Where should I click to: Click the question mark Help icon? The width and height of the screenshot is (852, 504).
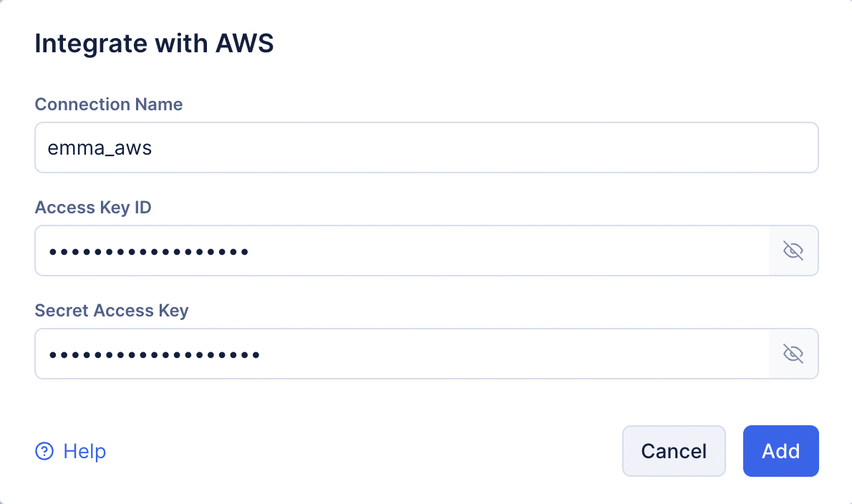coord(44,451)
